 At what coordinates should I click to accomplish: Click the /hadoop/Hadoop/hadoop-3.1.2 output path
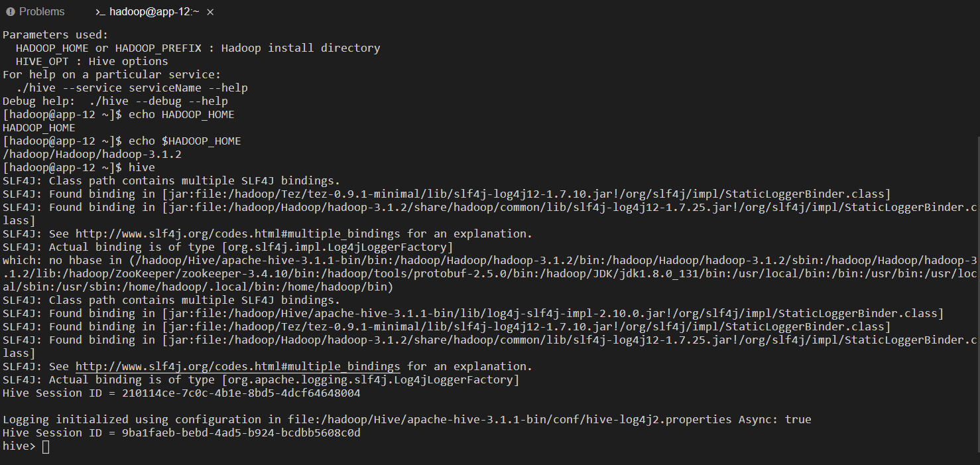92,154
